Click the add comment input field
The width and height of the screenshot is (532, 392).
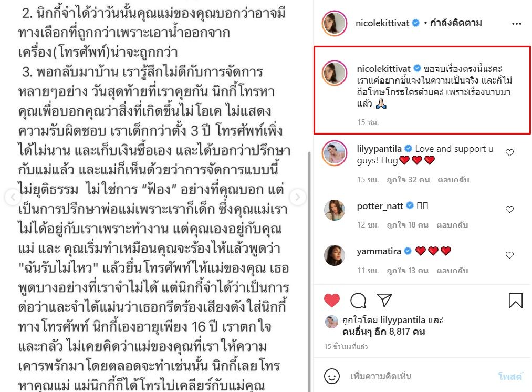(421, 376)
